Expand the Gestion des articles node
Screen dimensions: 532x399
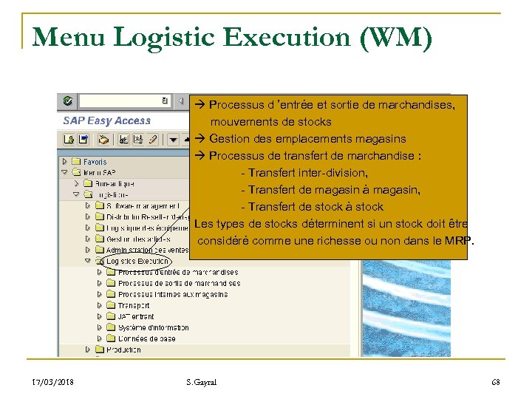(87, 239)
